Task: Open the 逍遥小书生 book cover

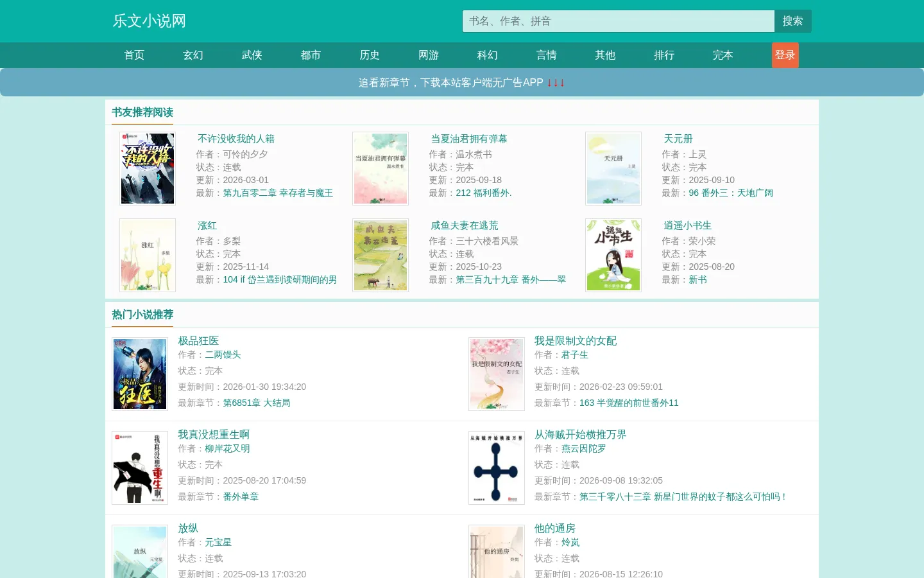Action: point(613,256)
